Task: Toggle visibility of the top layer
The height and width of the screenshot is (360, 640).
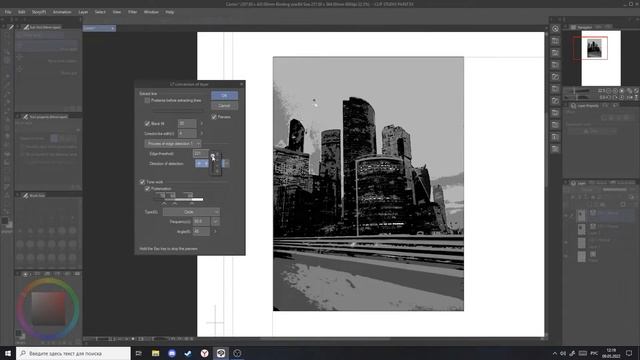Action: 566,215
